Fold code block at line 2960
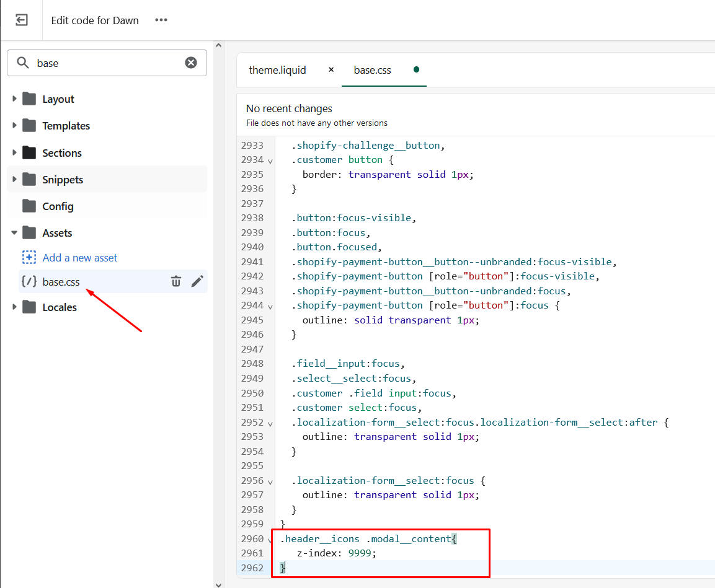 (x=270, y=541)
